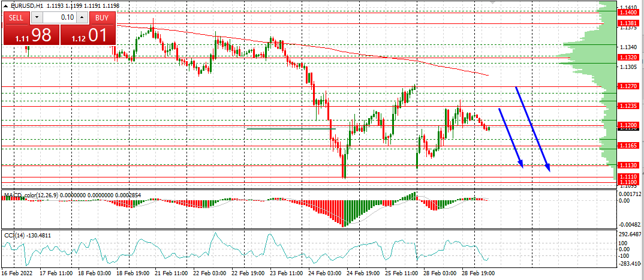
Task: Collapse the one-click trading panel arrow
Action: tap(7, 5)
